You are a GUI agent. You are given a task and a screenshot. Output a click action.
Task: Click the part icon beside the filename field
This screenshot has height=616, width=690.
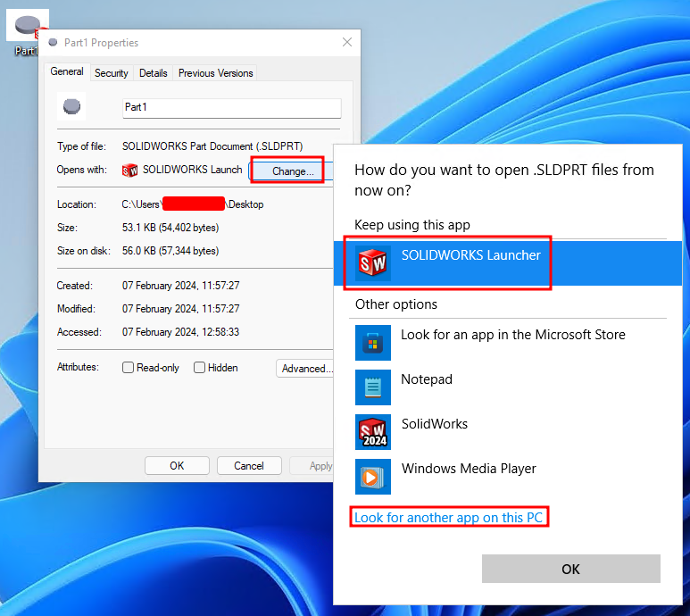[x=72, y=107]
